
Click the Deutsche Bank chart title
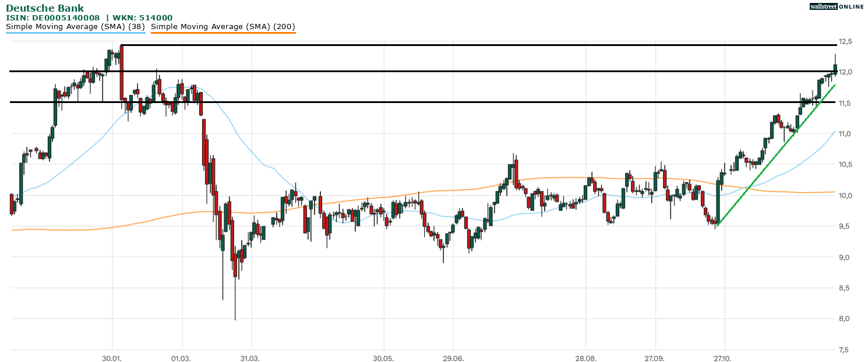click(x=45, y=8)
